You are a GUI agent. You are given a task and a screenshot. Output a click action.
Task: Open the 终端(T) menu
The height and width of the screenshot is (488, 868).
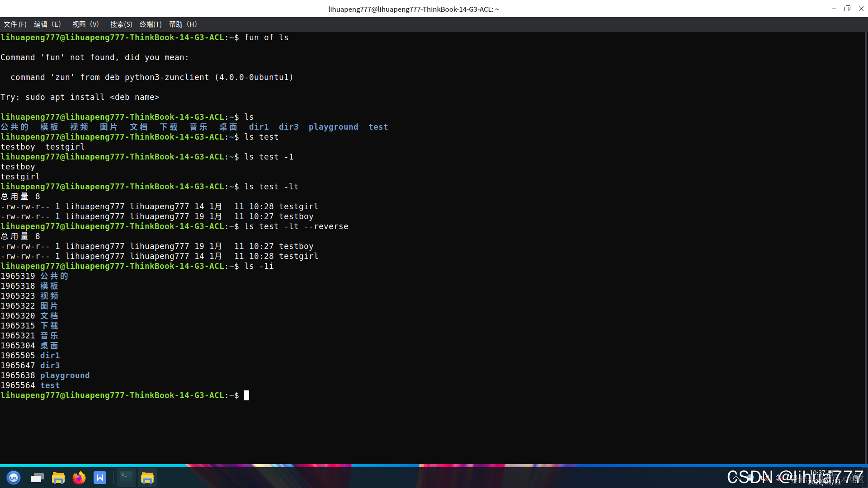click(151, 24)
